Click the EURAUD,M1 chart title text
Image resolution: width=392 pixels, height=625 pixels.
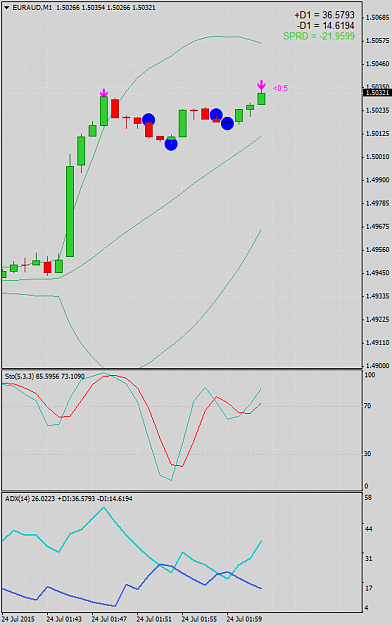(x=32, y=8)
